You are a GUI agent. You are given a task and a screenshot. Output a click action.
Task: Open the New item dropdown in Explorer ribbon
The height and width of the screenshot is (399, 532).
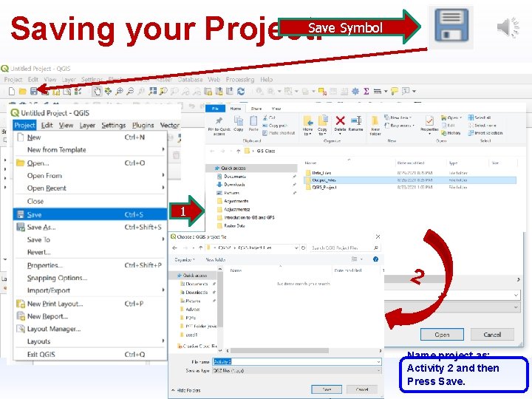[398, 117]
